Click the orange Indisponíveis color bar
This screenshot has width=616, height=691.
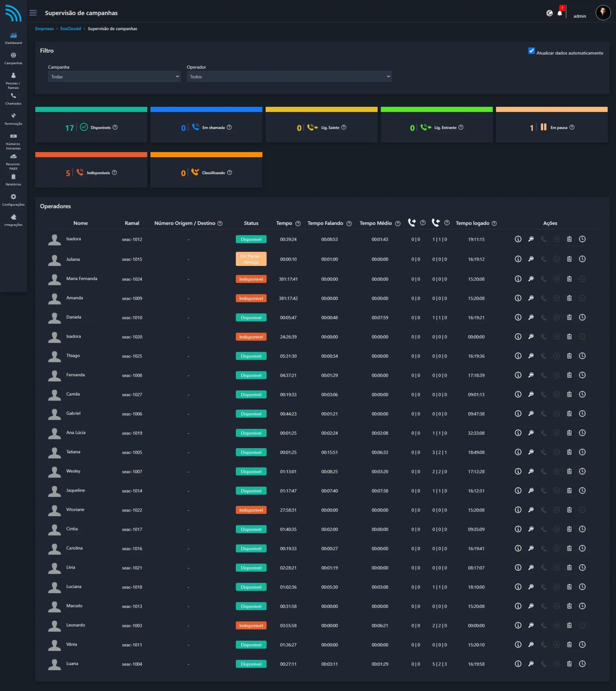(91, 155)
